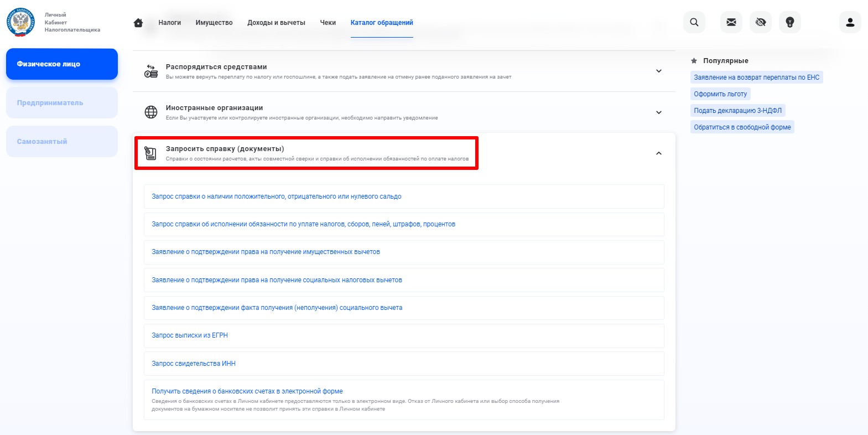
Task: Click the lightbulb hints icon
Action: [789, 22]
